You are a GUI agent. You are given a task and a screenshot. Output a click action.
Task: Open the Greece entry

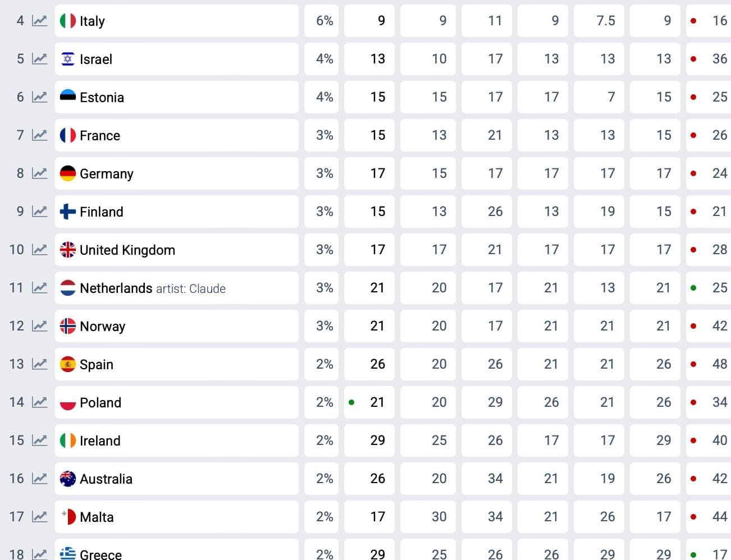(x=100, y=554)
